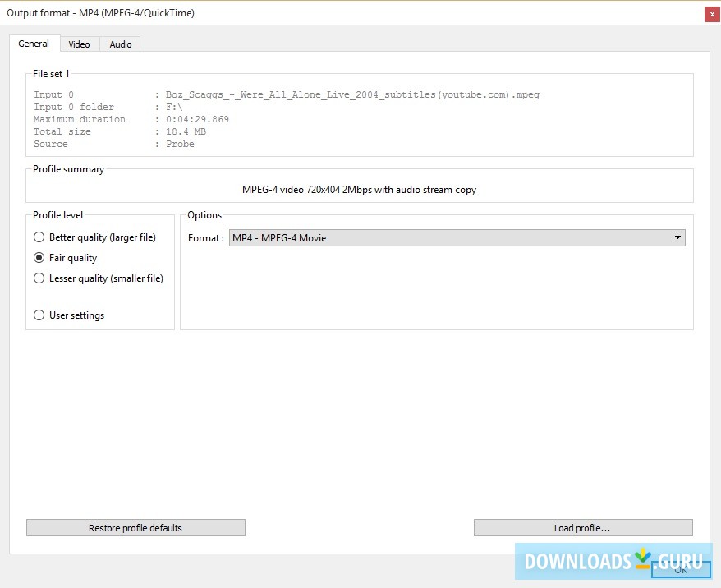The height and width of the screenshot is (588, 721).
Task: Select the Better quality (larger file) option
Action: (39, 237)
